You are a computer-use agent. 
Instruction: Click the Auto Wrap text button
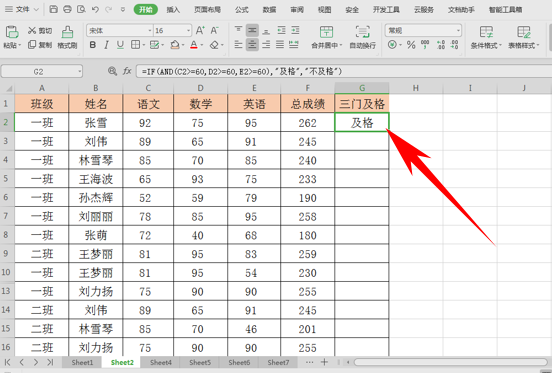pyautogui.click(x=363, y=37)
